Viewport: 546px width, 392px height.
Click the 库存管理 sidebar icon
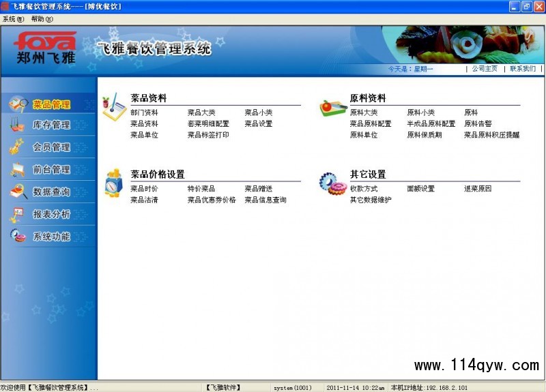click(18, 125)
